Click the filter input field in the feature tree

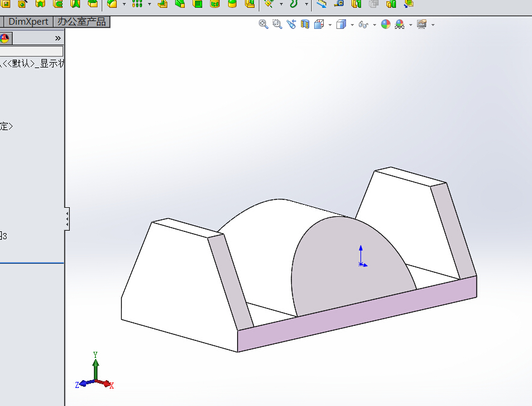tap(31, 51)
